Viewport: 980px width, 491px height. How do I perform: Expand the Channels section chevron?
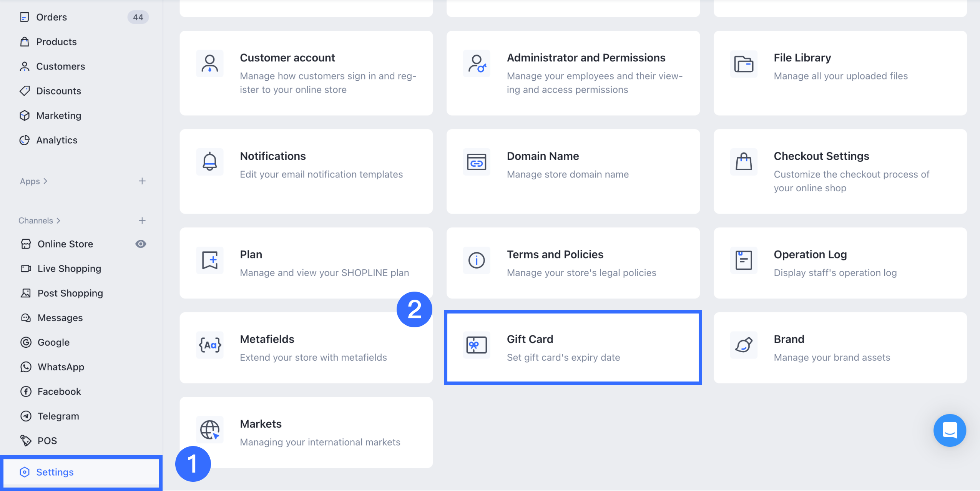point(58,221)
